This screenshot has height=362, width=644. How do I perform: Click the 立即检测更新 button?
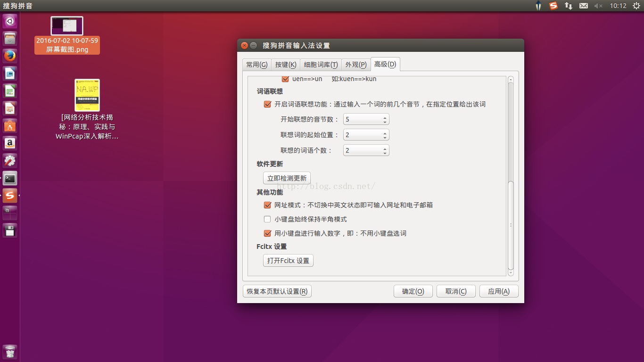(287, 178)
